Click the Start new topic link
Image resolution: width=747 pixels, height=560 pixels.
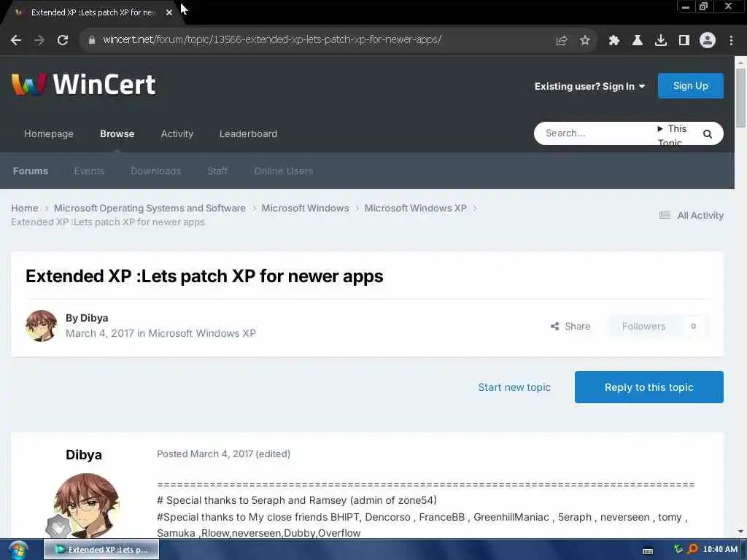(x=514, y=387)
